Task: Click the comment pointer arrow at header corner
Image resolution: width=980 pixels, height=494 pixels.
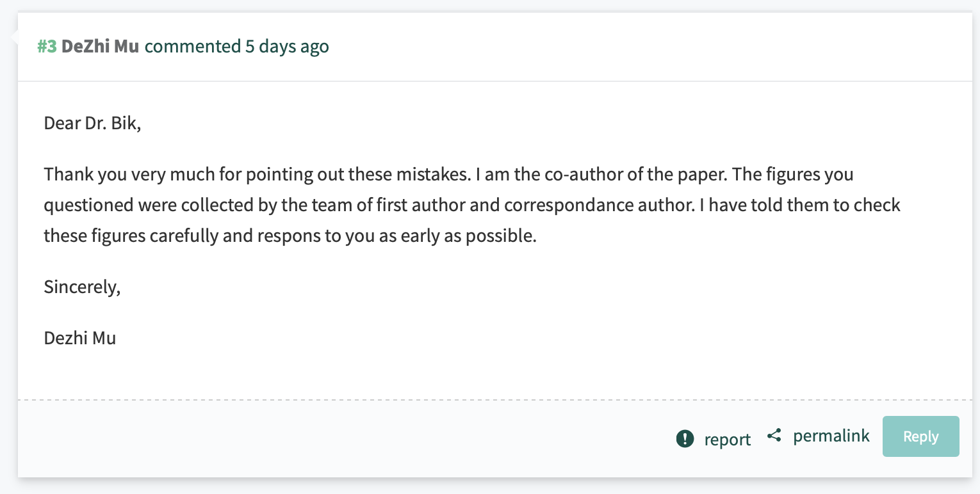Action: pos(14,38)
